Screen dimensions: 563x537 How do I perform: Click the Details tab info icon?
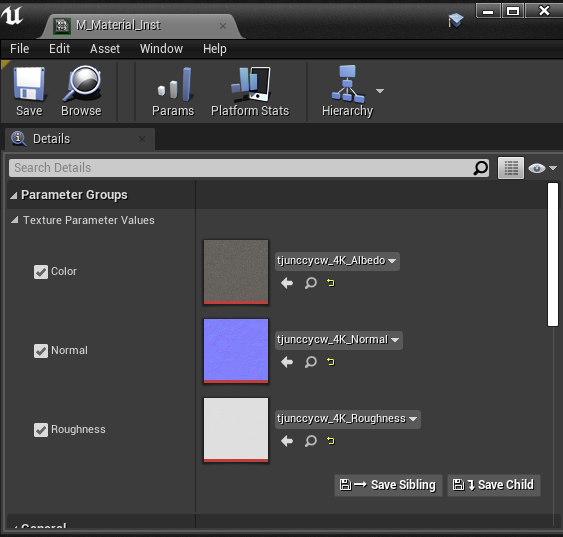click(x=18, y=139)
